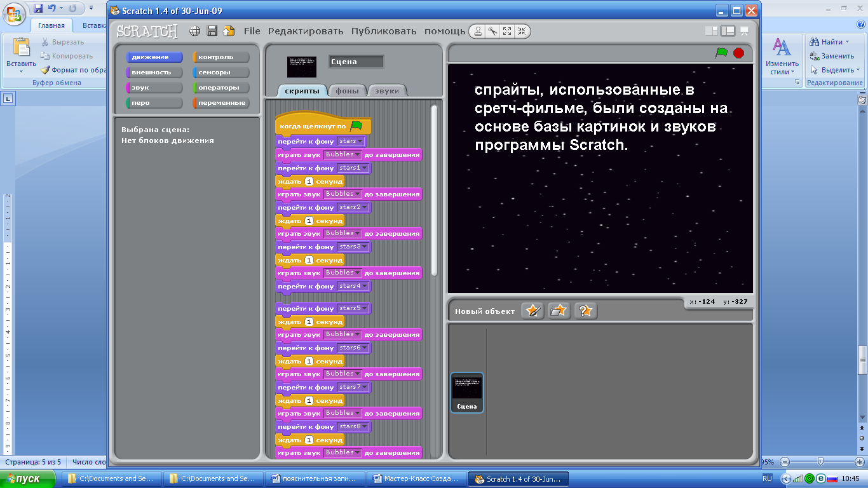
Task: Switch to the пояснительная запи... taskbar window
Action: pyautogui.click(x=315, y=479)
